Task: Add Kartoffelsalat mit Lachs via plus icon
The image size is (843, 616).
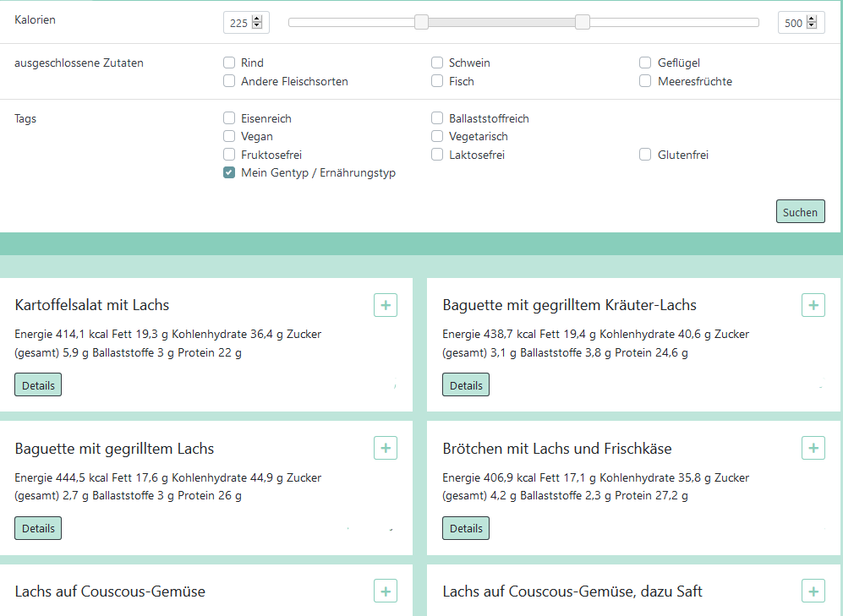Action: pyautogui.click(x=386, y=305)
